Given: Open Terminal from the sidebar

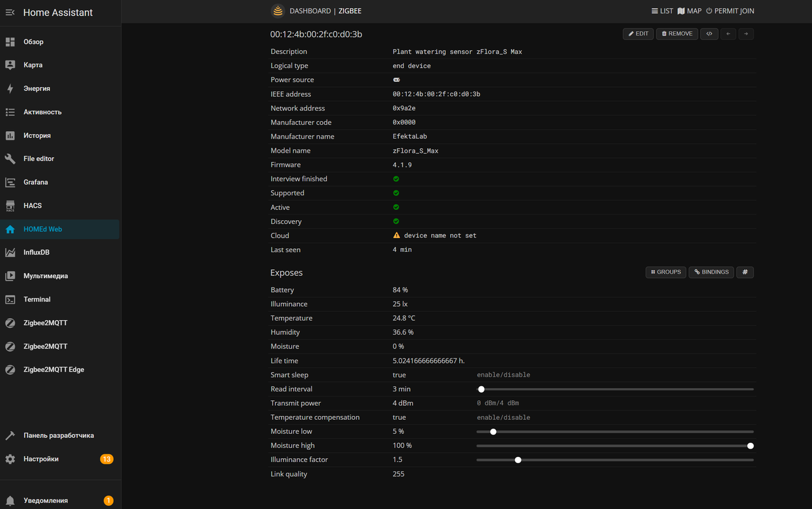Looking at the screenshot, I should click(x=37, y=299).
